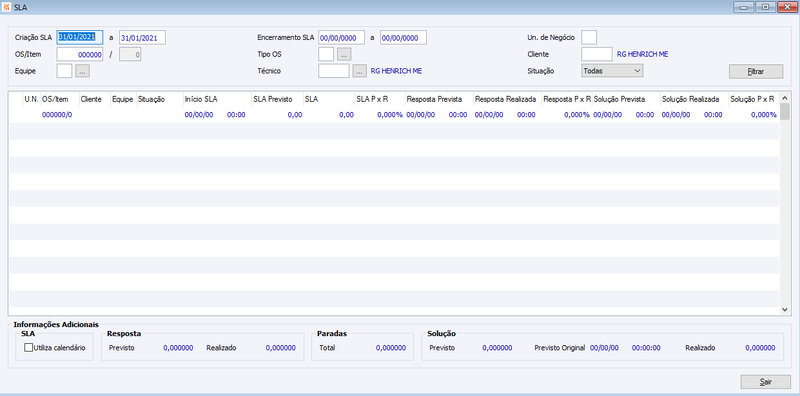This screenshot has width=800, height=396.
Task: Click Paradas Total value 0,000000
Action: (x=391, y=348)
